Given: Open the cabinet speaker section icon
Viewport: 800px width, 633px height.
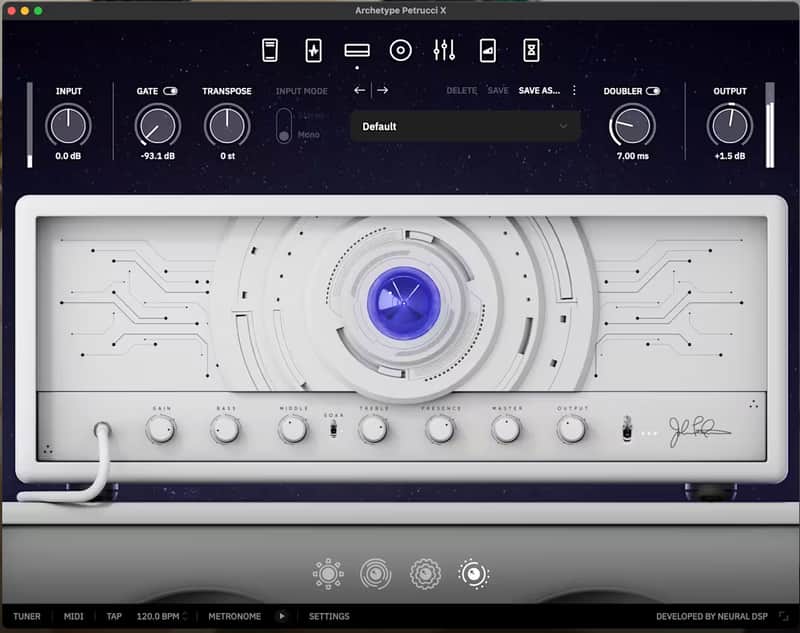Looking at the screenshot, I should 401,50.
